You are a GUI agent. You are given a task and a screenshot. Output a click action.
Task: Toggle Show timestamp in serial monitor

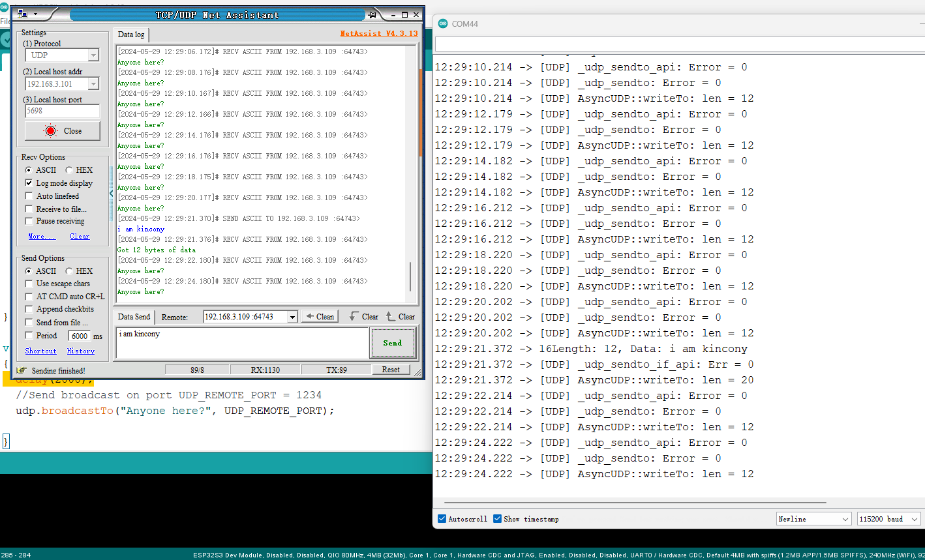click(498, 519)
